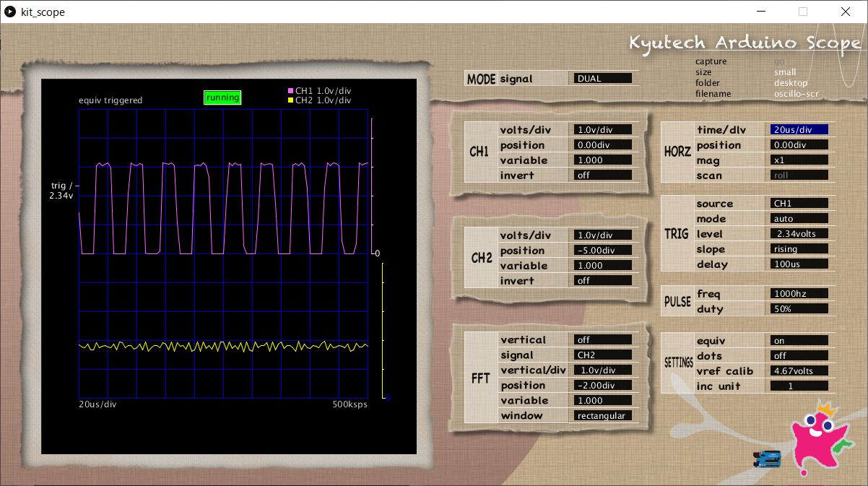The image size is (868, 486).
Task: Click the PULSE freq 1000hz field
Action: (799, 294)
